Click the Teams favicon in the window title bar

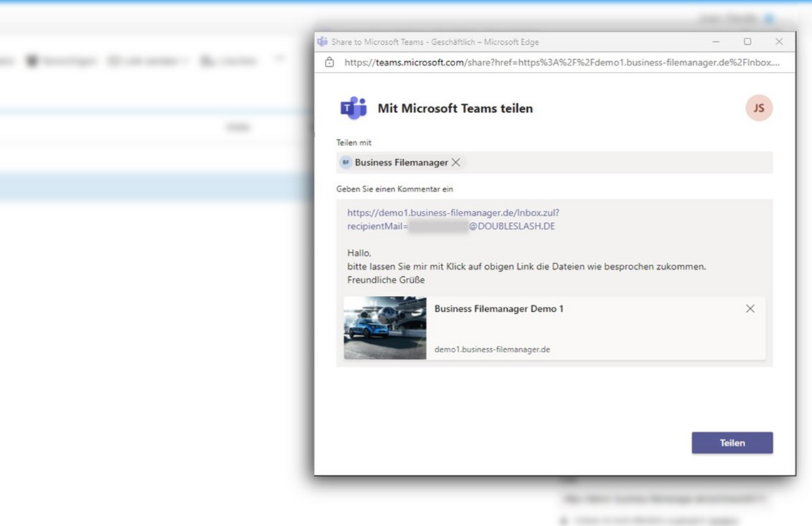point(322,42)
